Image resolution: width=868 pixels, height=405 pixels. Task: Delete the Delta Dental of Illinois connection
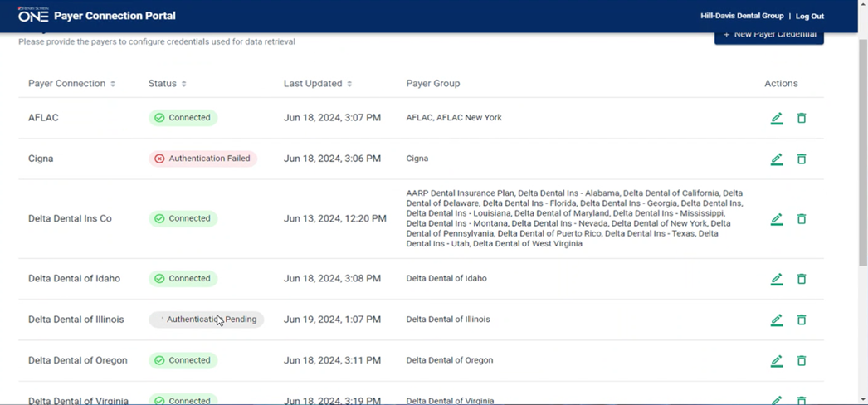(801, 320)
